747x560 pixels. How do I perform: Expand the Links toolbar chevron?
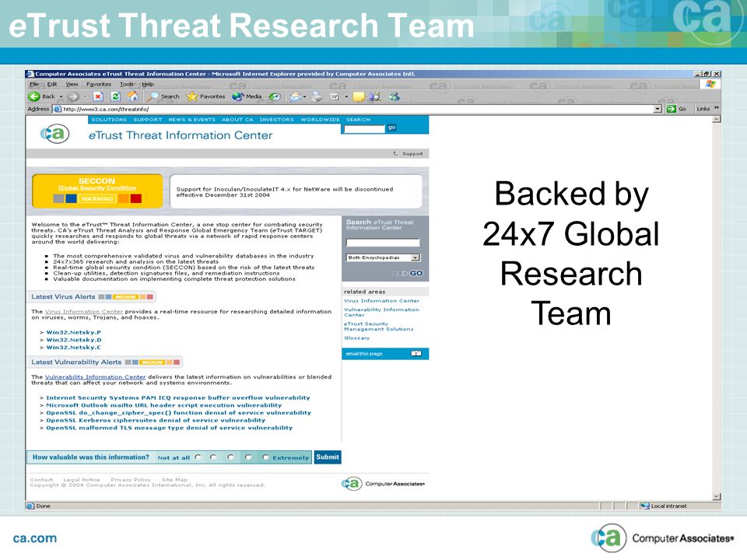pyautogui.click(x=717, y=108)
